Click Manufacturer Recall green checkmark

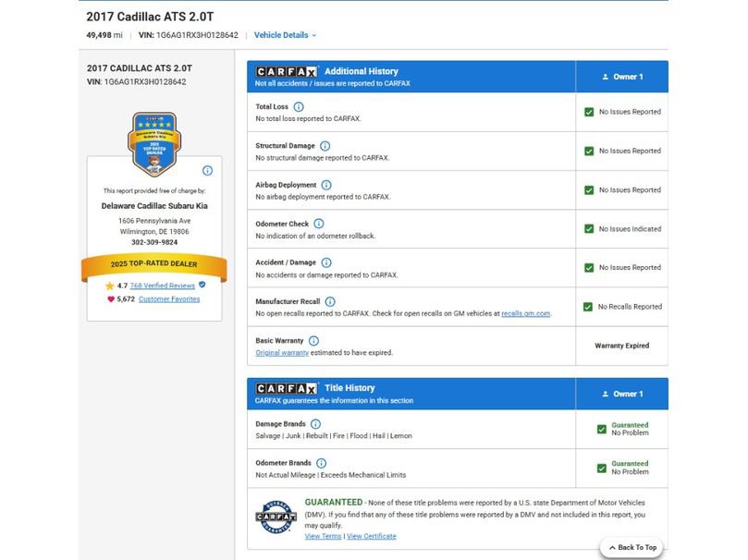coord(588,307)
